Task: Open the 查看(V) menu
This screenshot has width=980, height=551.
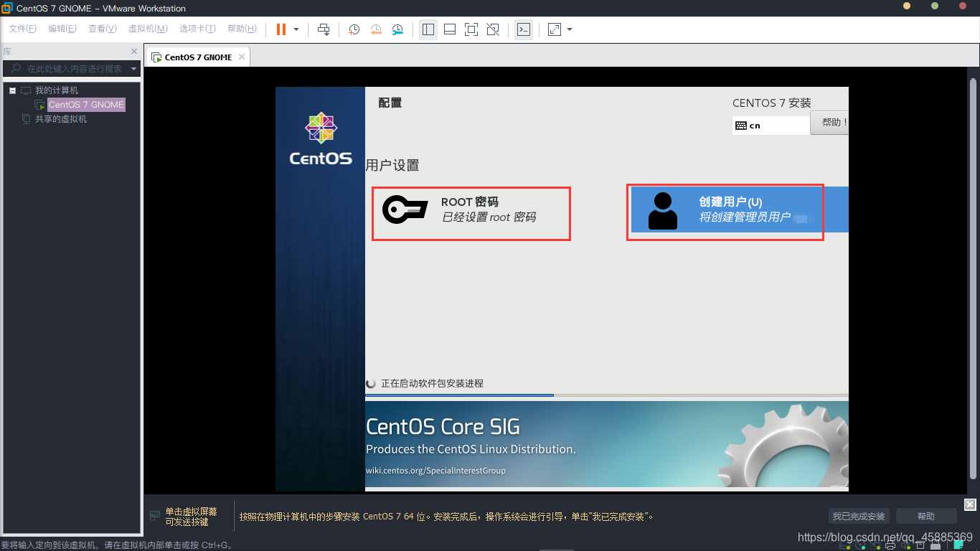Action: [103, 29]
